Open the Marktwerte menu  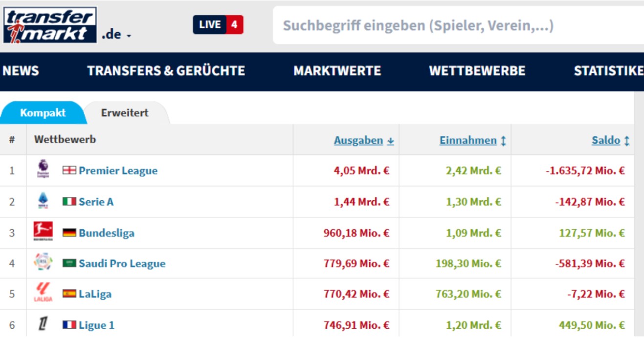pos(337,71)
